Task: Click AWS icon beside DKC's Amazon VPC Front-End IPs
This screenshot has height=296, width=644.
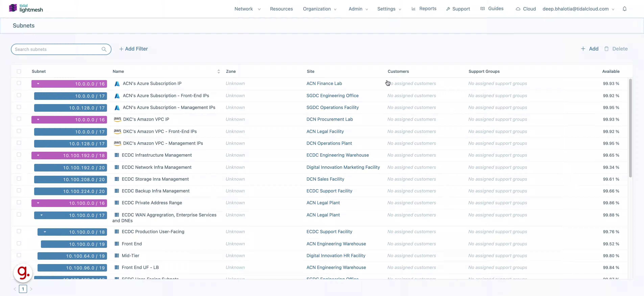Action: [117, 131]
